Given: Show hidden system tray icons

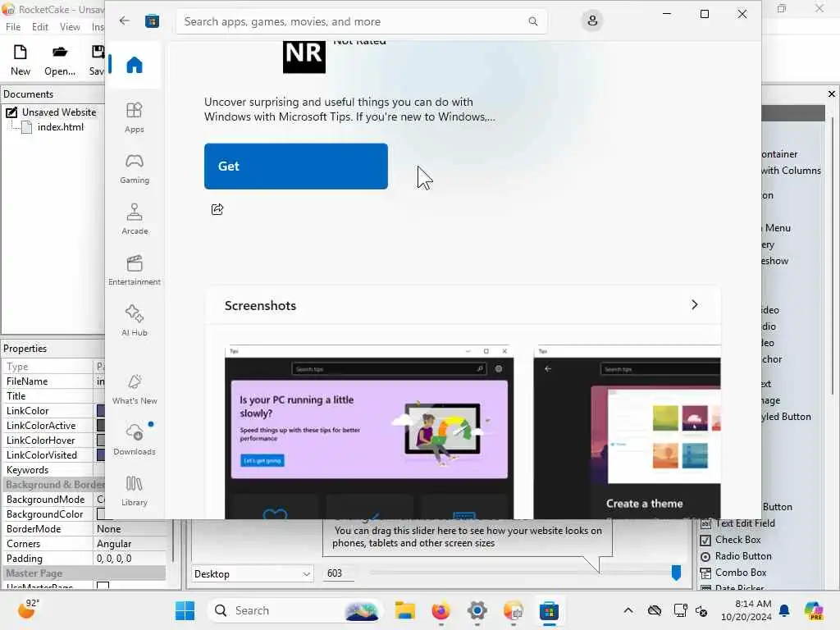Looking at the screenshot, I should coord(628,610).
